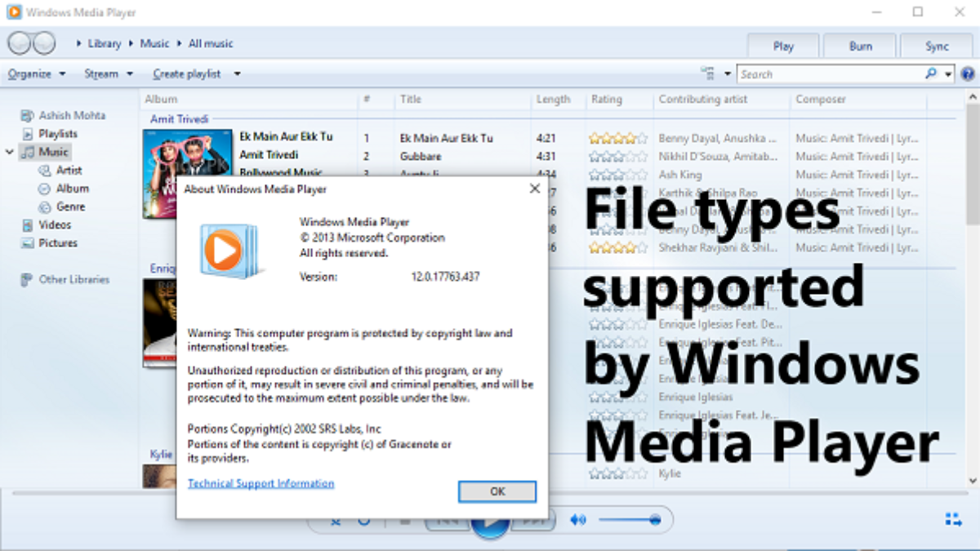Screen dimensions: 980x551
Task: Open the Organize dropdown menu
Action: pyautogui.click(x=37, y=73)
